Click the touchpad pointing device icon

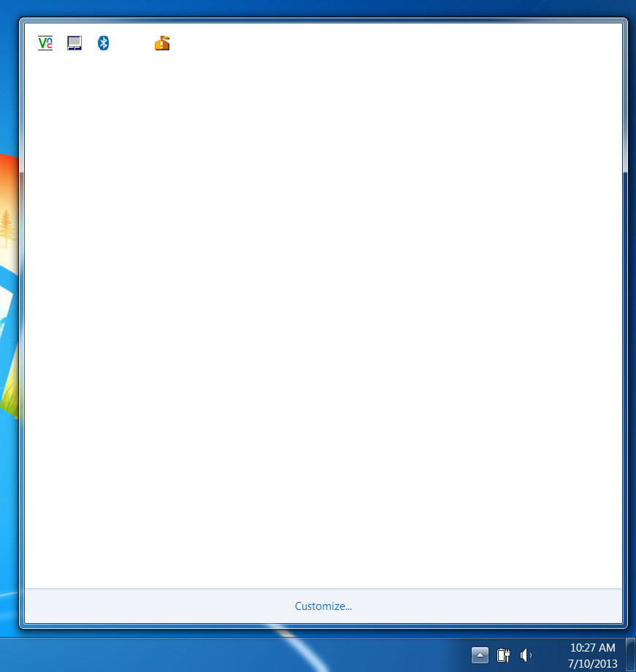[74, 43]
